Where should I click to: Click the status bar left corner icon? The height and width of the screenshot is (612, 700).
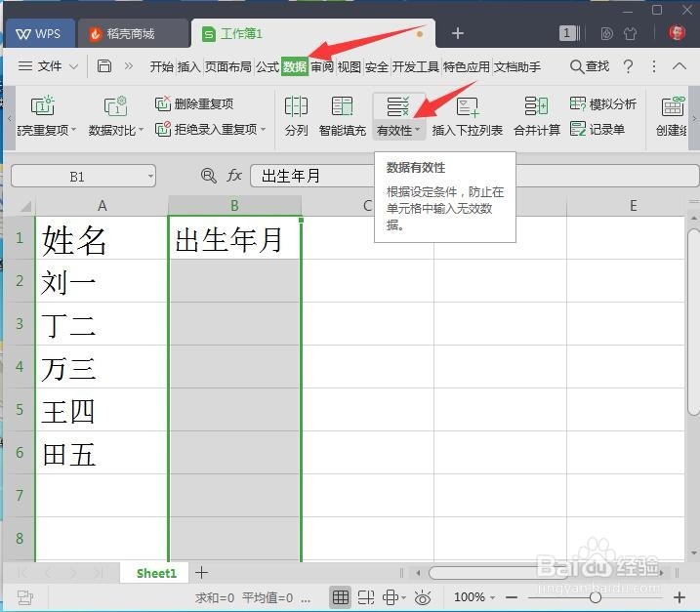(x=25, y=597)
